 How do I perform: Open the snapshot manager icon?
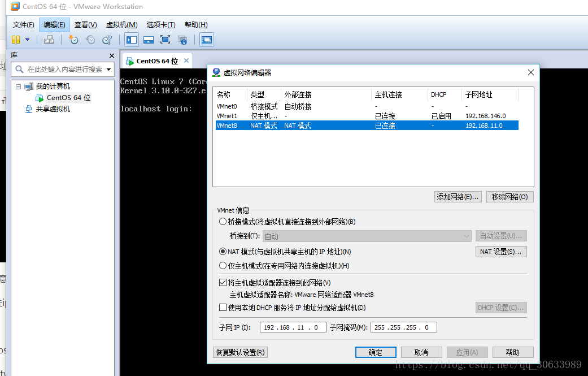pyautogui.click(x=107, y=40)
